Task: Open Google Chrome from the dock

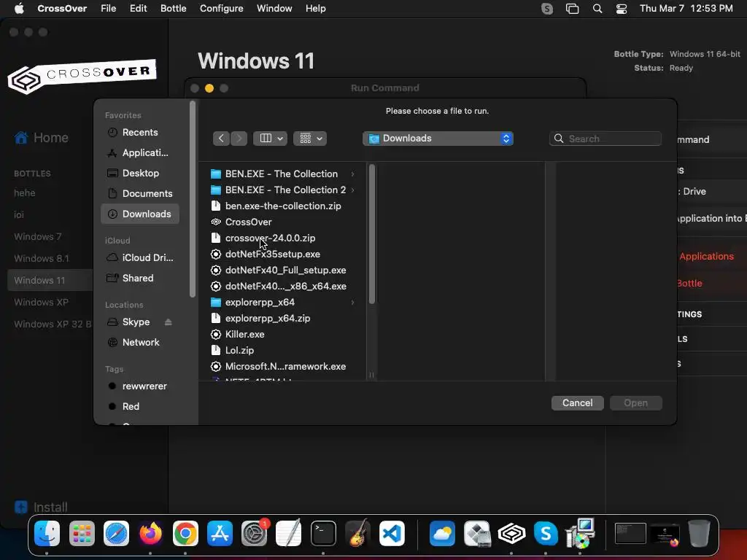Action: [185, 533]
